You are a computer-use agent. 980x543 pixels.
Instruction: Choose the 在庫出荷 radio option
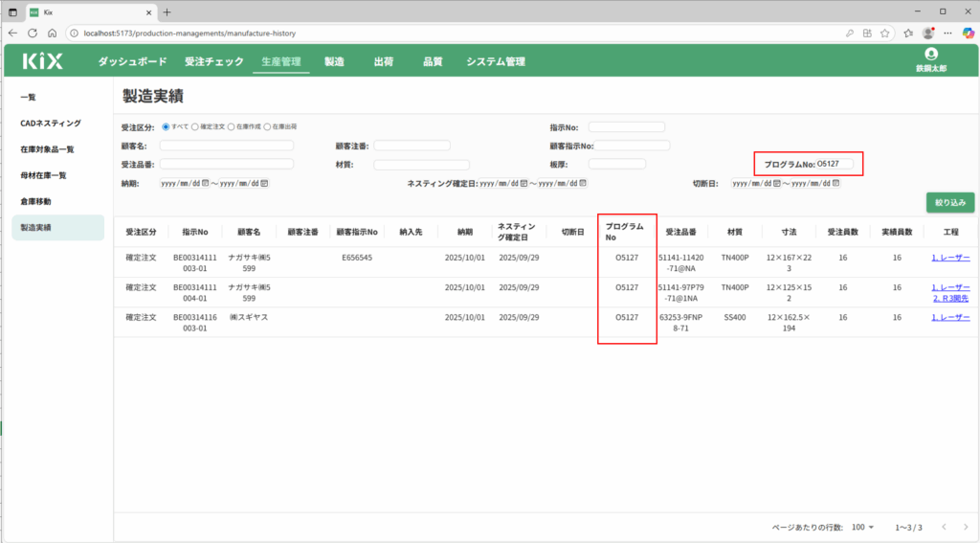[x=267, y=126]
